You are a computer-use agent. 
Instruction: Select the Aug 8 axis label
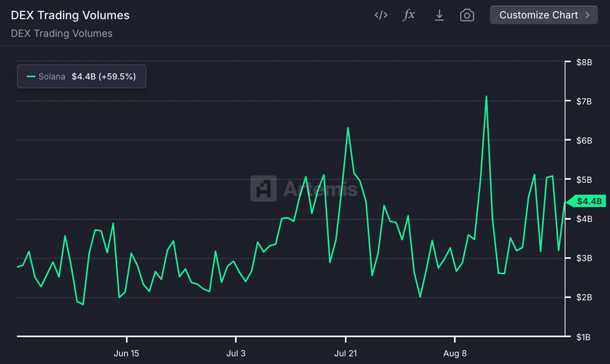click(455, 353)
